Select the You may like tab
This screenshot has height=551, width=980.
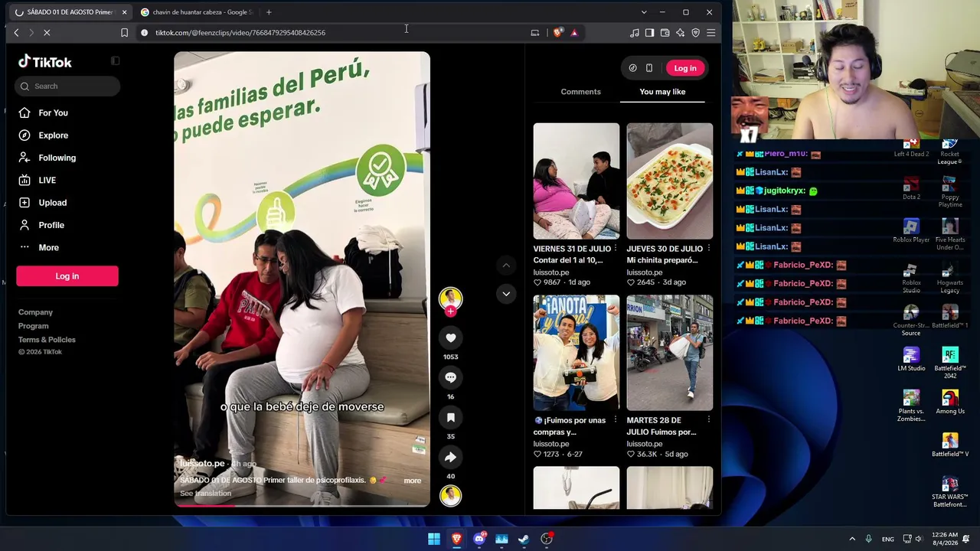(662, 92)
